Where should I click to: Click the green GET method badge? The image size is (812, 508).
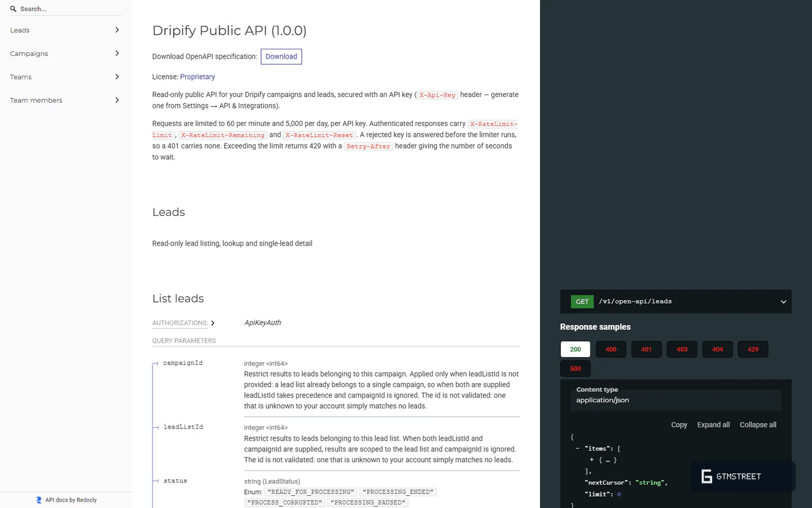point(582,301)
